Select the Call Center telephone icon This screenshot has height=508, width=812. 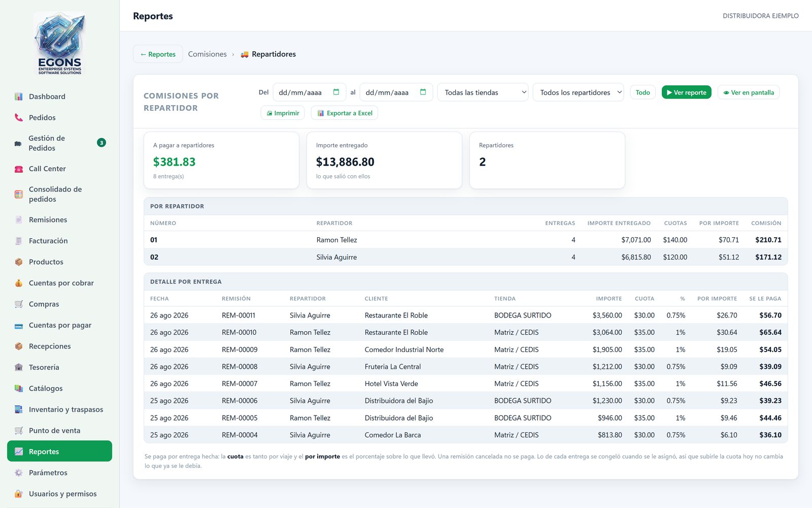coord(19,169)
